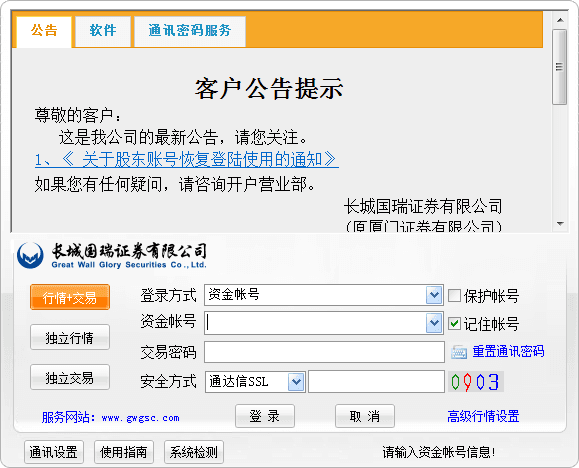Open the soft keyboard icon beside 交易密码
Screen dimensions: 579x468
pyautogui.click(x=459, y=352)
